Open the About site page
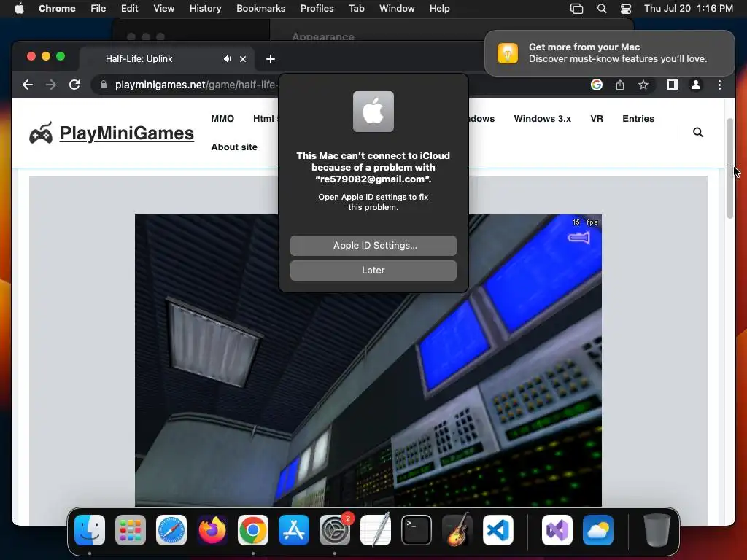 [x=234, y=147]
